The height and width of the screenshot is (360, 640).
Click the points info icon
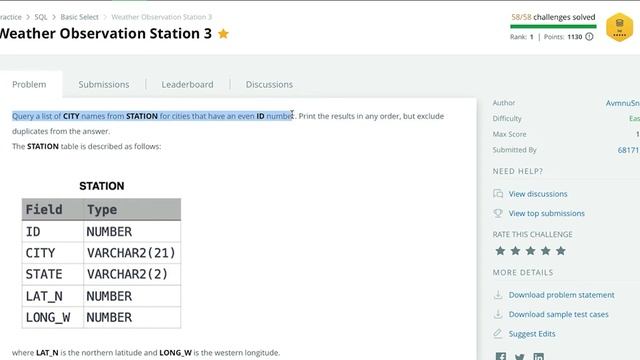coord(589,37)
